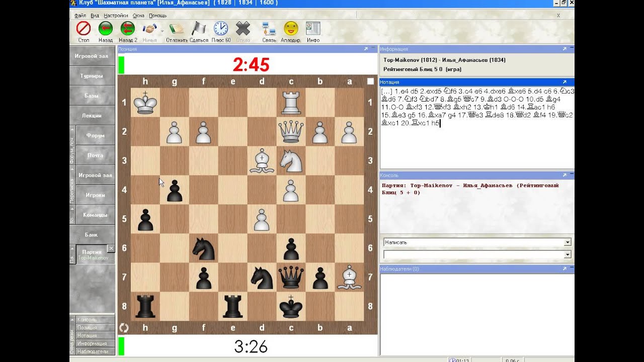Open the Почта section
The height and width of the screenshot is (362, 644).
pyautogui.click(x=95, y=155)
